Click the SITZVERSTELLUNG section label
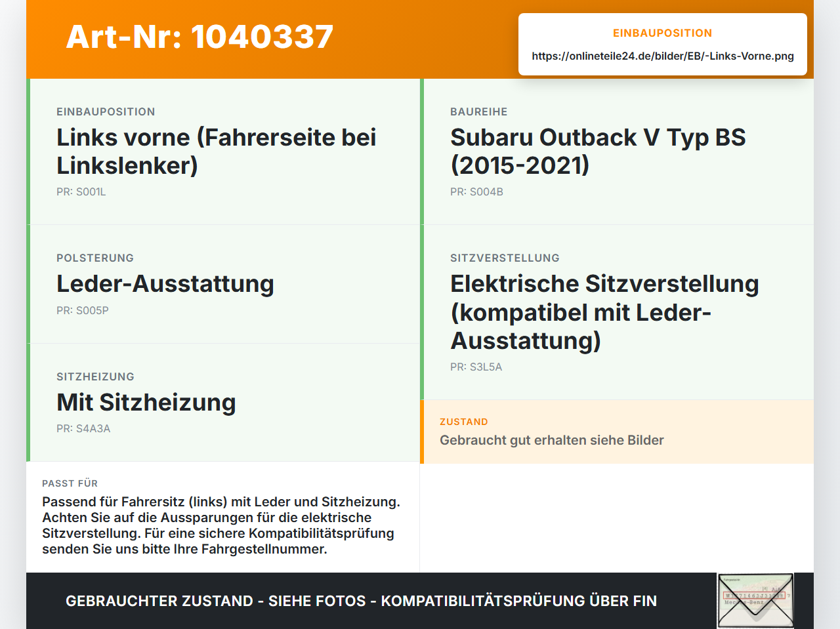Screen dimensions: 840x629 tap(505, 258)
